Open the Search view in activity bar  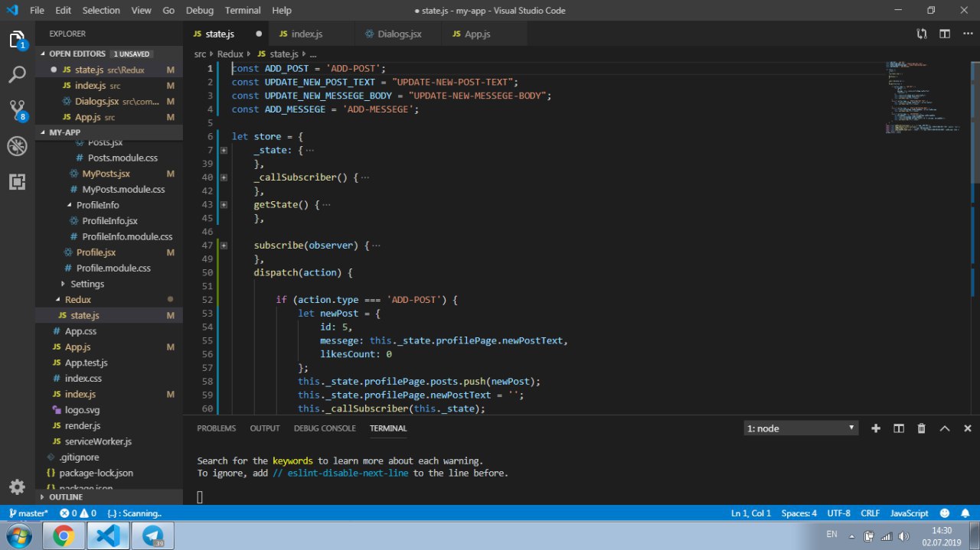(17, 75)
